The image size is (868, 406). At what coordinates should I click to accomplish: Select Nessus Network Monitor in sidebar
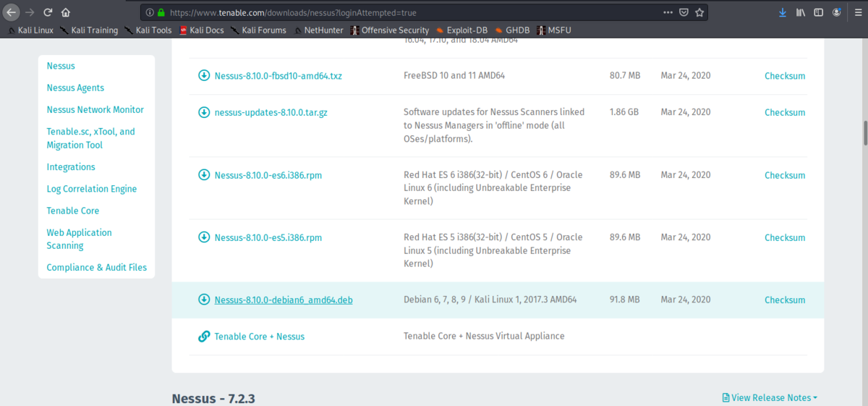95,110
